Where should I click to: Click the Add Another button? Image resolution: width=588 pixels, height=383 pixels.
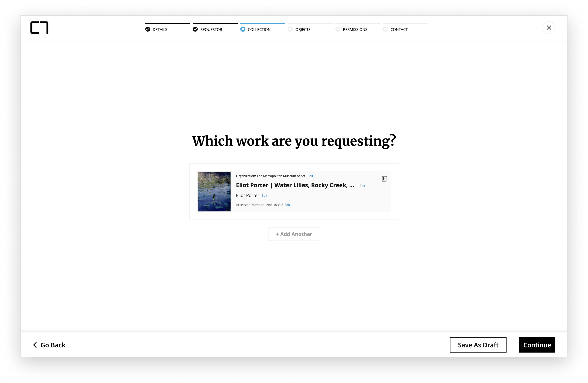[294, 234]
